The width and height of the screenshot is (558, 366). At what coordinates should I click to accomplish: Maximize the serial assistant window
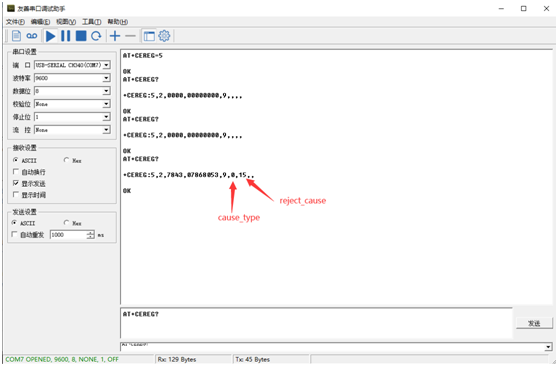pos(523,9)
